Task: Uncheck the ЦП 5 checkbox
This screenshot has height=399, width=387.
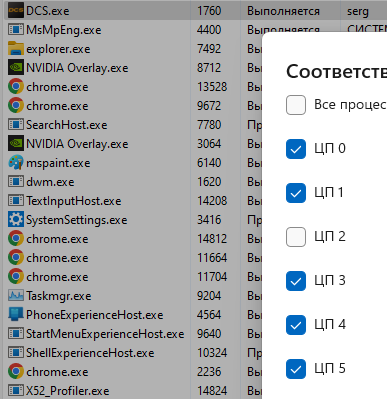Action: (296, 369)
